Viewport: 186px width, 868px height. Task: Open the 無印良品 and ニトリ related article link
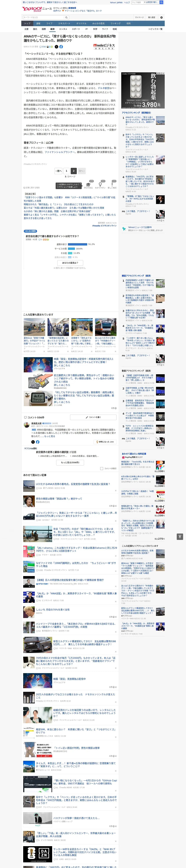[59, 205]
